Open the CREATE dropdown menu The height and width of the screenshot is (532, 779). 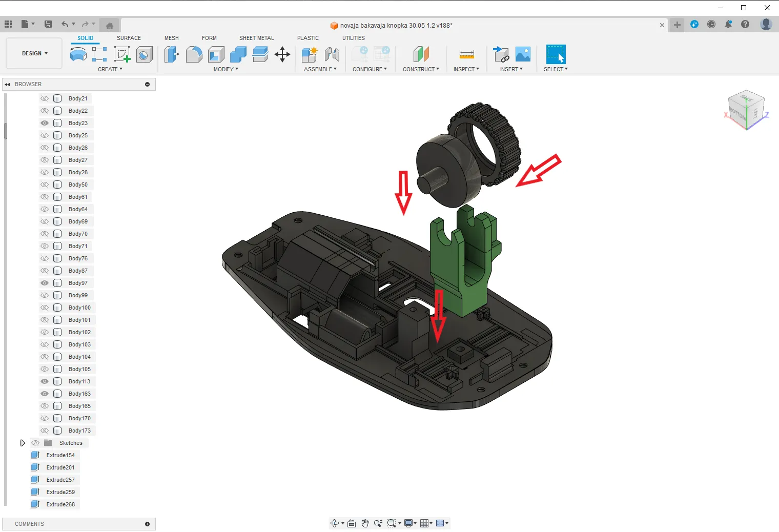[x=110, y=69]
